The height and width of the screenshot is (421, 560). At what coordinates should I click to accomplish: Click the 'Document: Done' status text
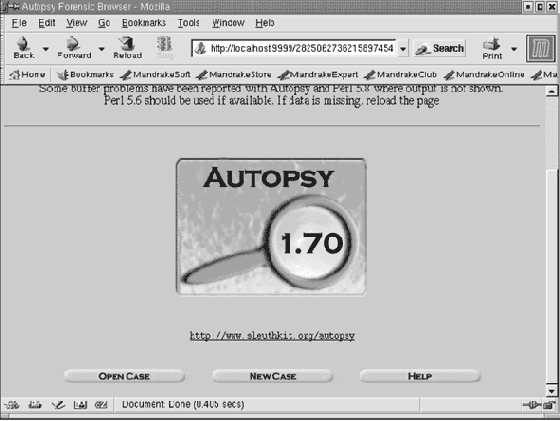point(183,405)
